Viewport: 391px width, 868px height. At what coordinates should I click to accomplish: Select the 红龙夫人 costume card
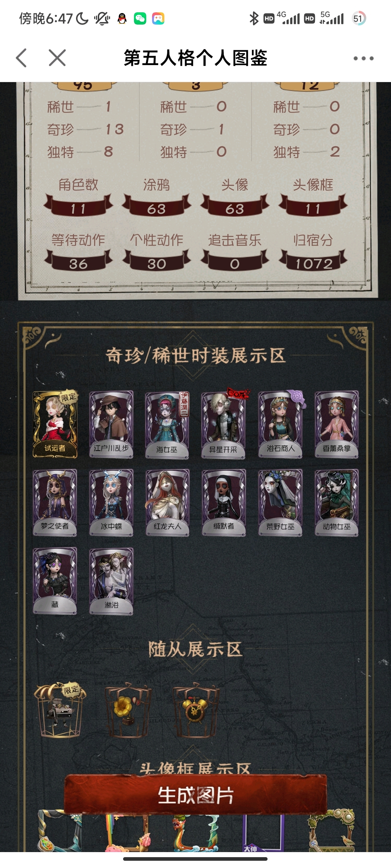point(167,503)
